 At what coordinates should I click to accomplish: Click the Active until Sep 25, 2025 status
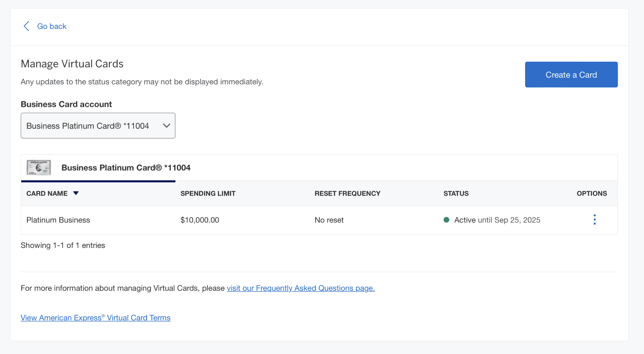[x=497, y=220]
